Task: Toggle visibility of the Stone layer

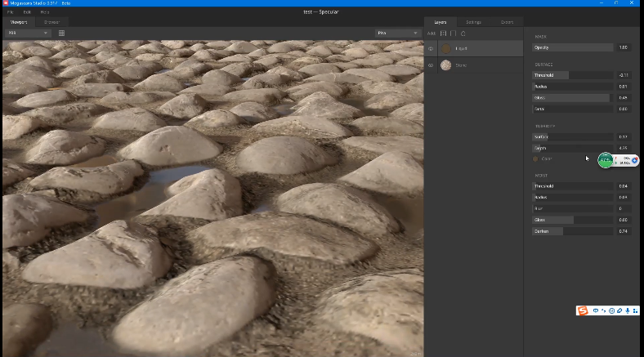Action: (431, 65)
